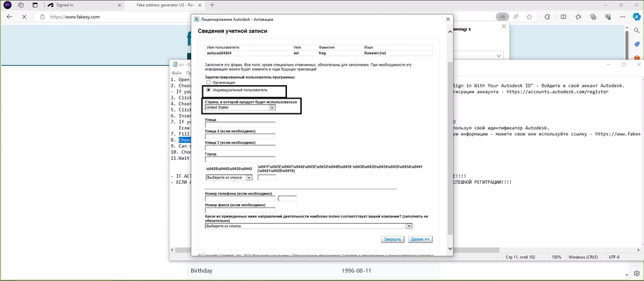Click 'UTF-8' encoding in Notepad status bar

pyautogui.click(x=614, y=257)
